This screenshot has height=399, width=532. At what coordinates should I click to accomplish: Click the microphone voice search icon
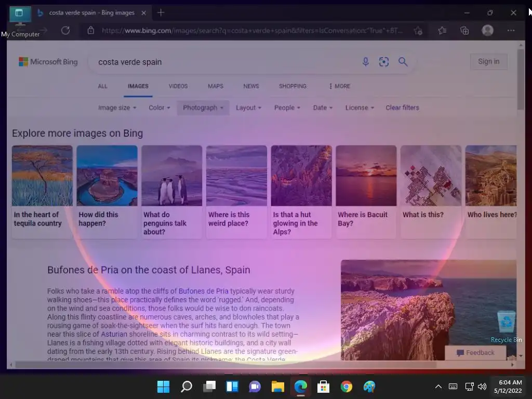pyautogui.click(x=365, y=62)
